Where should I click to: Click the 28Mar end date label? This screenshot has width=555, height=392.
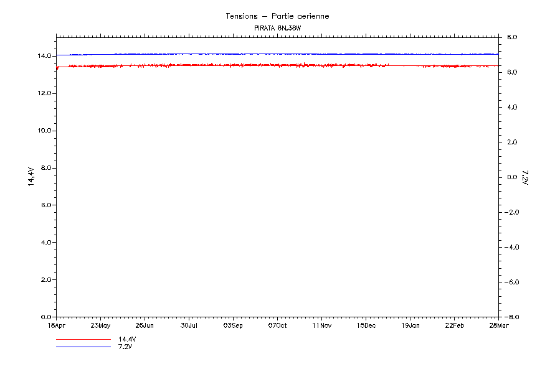(x=498, y=325)
